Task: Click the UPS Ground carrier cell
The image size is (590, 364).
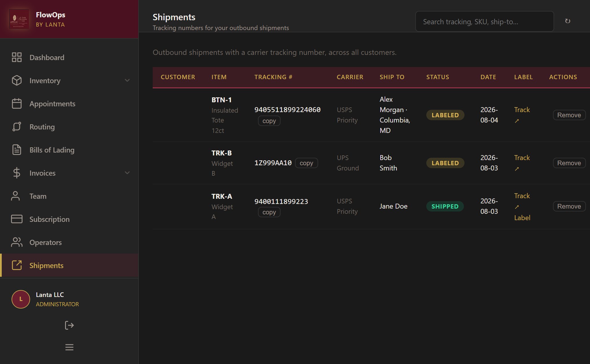Action: [348, 163]
